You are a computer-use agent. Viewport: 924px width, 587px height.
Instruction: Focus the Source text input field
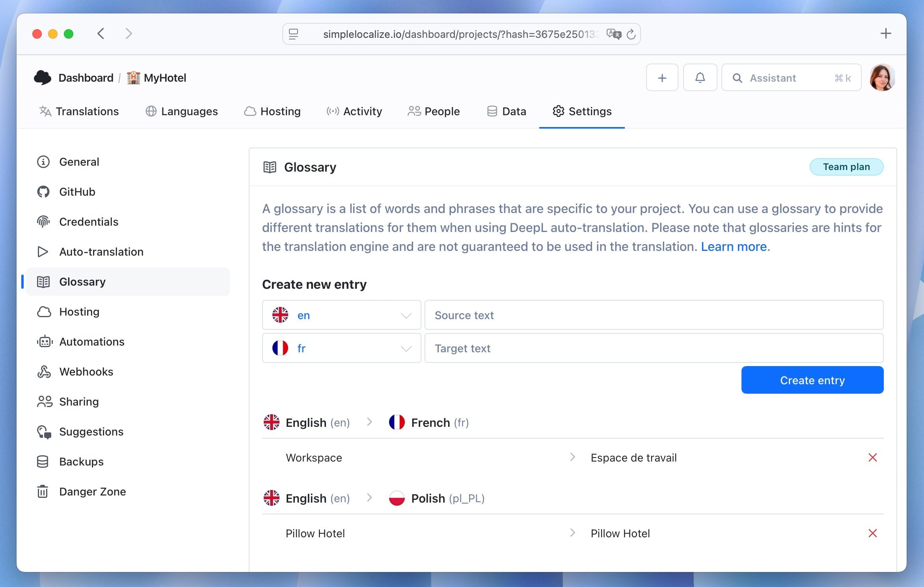(654, 315)
